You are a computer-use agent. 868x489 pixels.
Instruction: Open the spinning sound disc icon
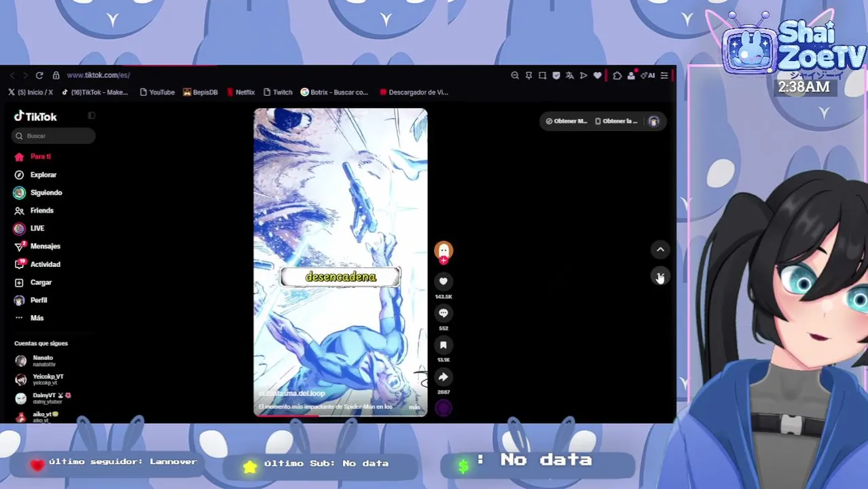coord(444,407)
